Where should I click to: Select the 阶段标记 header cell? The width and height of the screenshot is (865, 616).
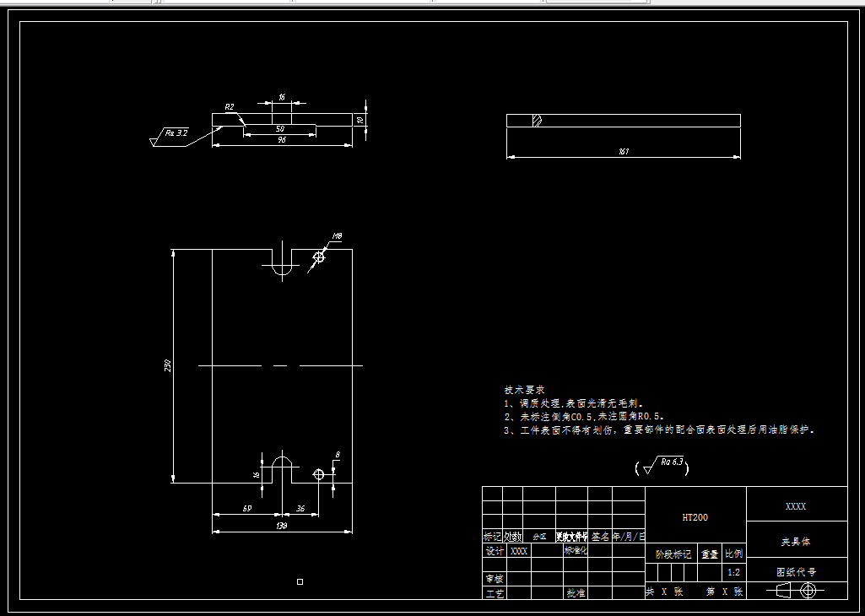point(672,554)
